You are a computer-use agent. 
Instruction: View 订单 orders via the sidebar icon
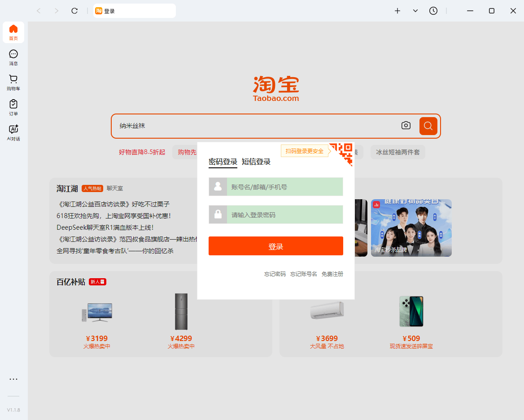[x=13, y=108]
